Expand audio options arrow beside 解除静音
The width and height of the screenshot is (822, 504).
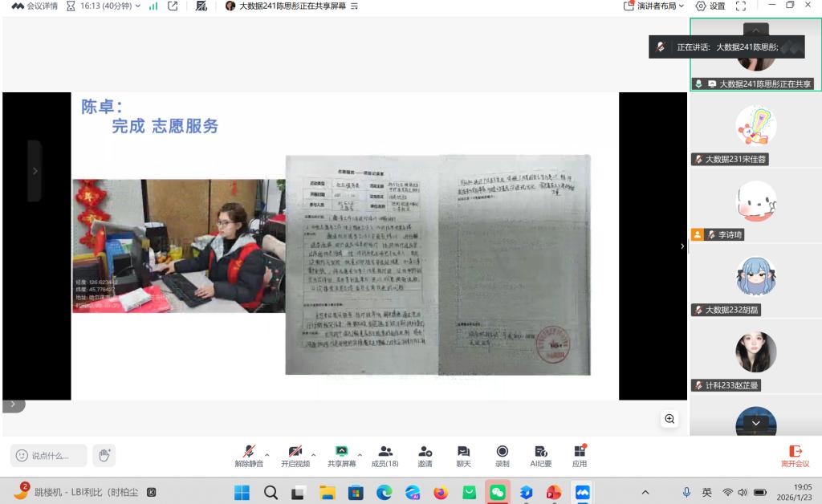click(267, 455)
